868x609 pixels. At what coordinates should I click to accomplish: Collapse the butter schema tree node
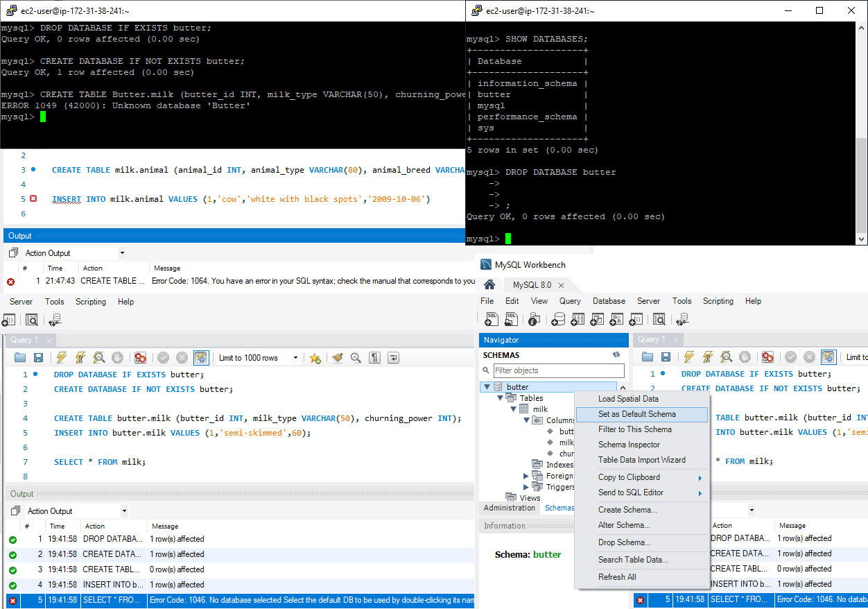pyautogui.click(x=487, y=387)
